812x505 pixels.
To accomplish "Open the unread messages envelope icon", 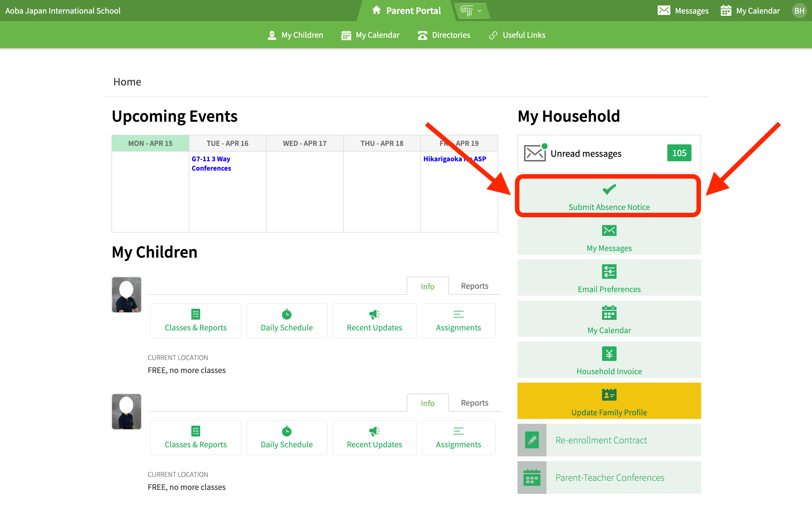I will tap(534, 153).
